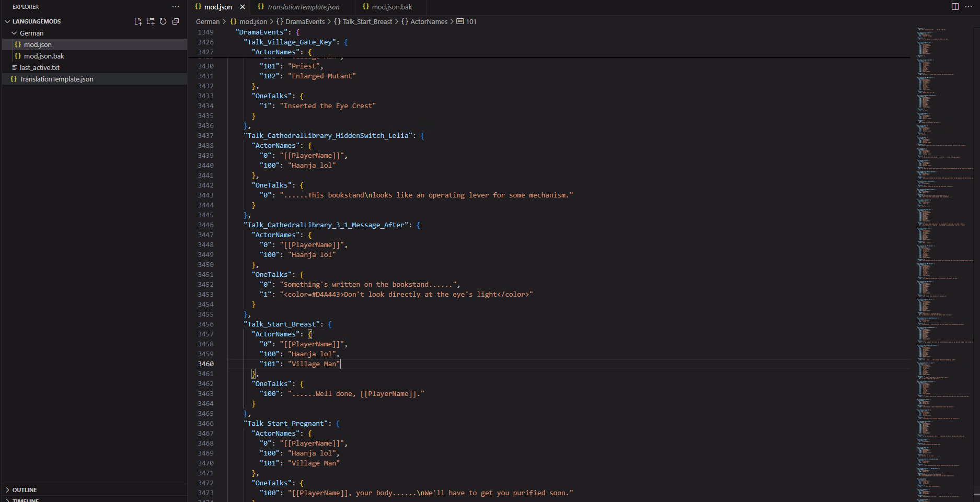Click "Village Man" on active line 3460

pyautogui.click(x=314, y=364)
